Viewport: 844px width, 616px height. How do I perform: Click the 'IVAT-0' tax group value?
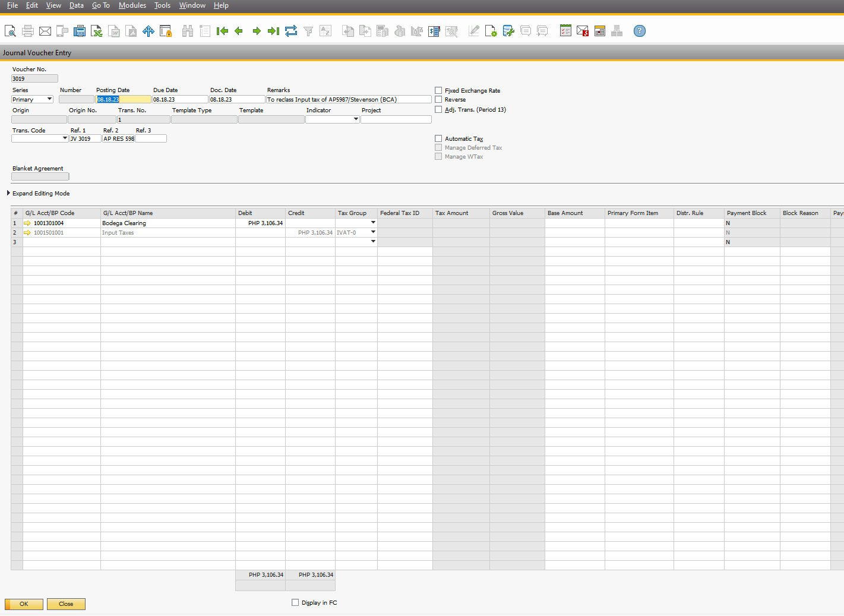346,233
